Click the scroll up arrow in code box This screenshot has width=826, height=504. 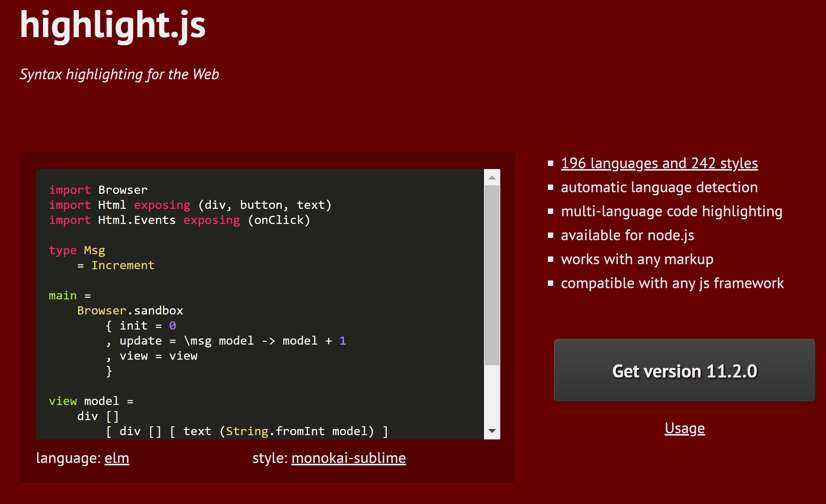coord(492,178)
